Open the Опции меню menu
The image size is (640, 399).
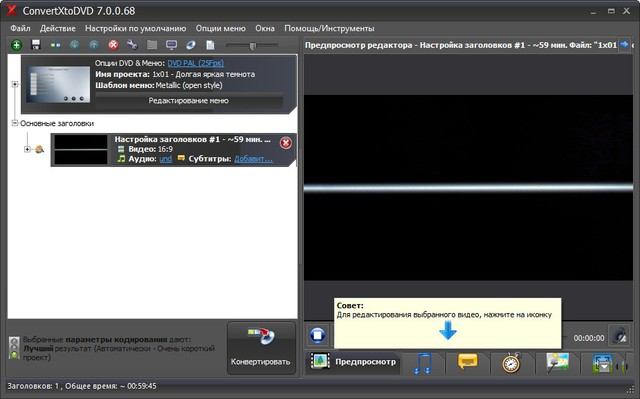pos(220,29)
